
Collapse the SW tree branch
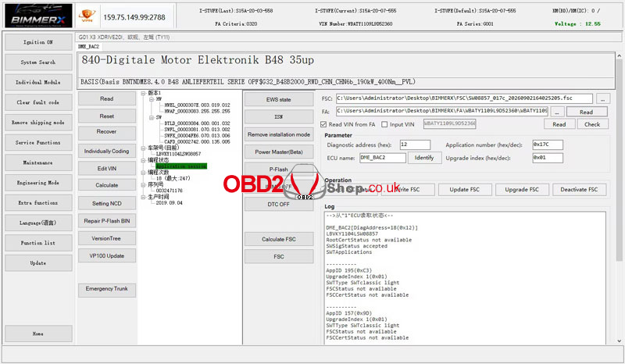152,117
